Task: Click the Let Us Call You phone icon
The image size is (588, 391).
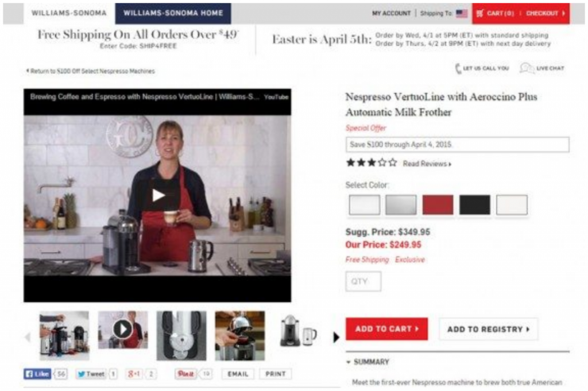Action: point(458,68)
